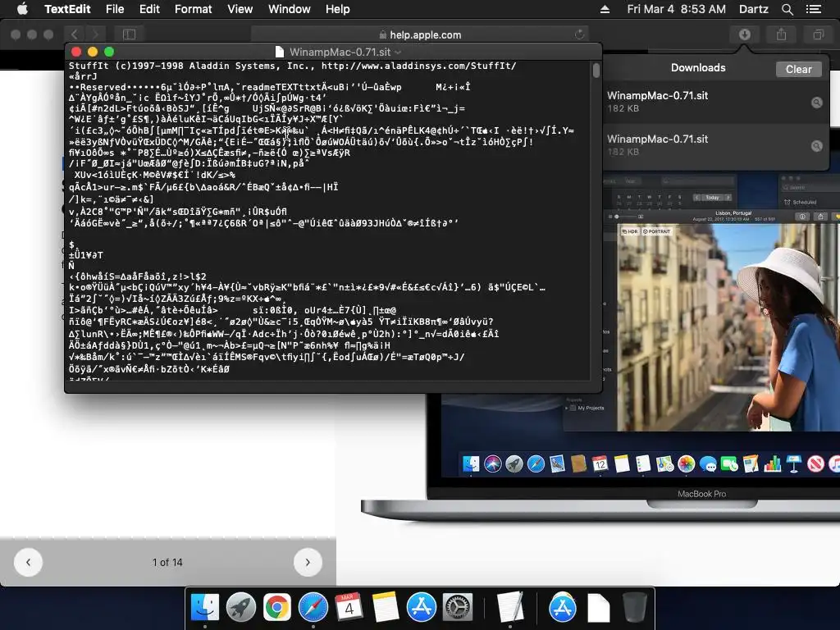The width and height of the screenshot is (840, 630).
Task: Minimize the TextEdit window with yellow button
Action: [x=93, y=52]
